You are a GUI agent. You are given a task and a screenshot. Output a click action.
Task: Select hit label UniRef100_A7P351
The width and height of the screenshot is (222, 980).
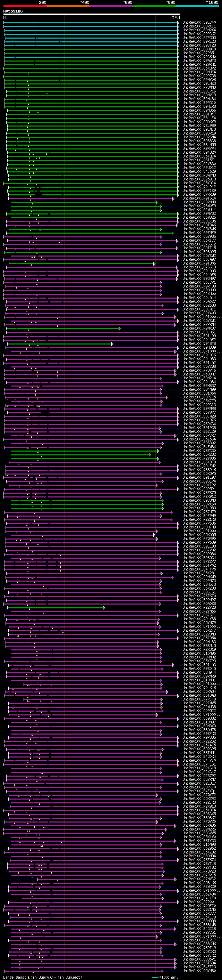199,53
